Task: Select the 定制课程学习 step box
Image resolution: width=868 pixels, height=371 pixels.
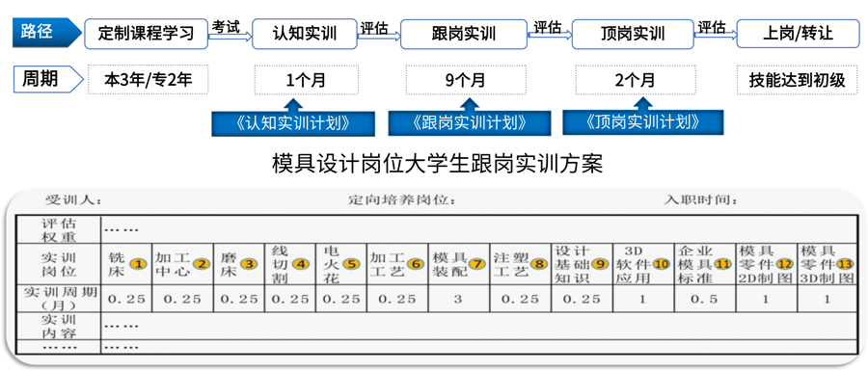Action: click(147, 33)
